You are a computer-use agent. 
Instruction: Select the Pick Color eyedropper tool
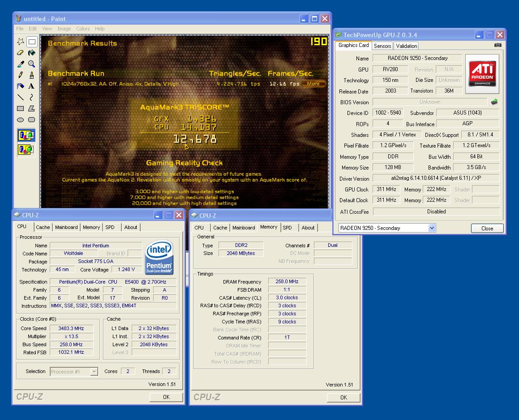coord(21,64)
